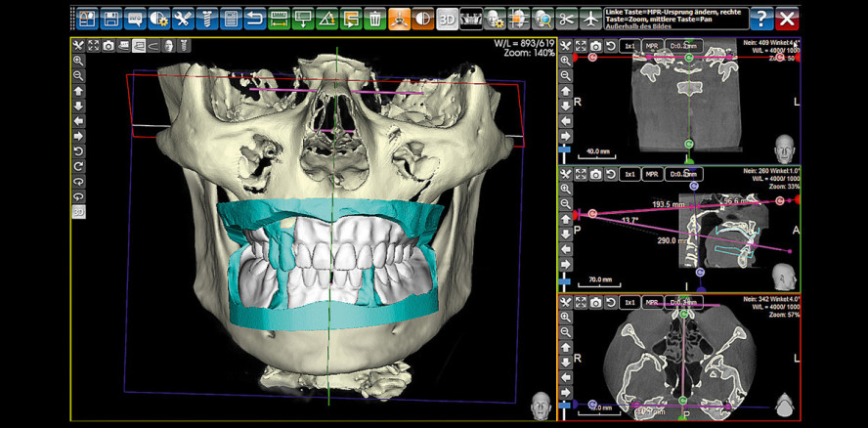
Task: Select MPR mode in the coronal view
Action: point(653,46)
